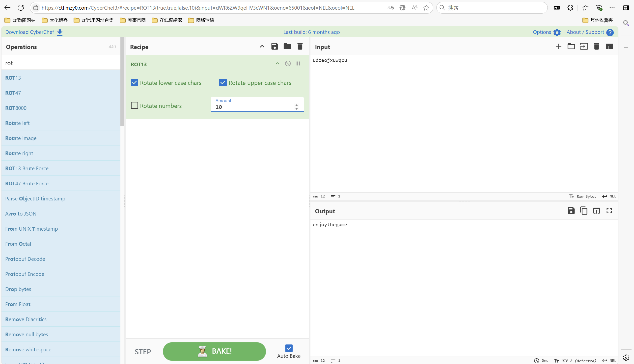Click the BAKE! button
The height and width of the screenshot is (364, 634).
coord(214,351)
